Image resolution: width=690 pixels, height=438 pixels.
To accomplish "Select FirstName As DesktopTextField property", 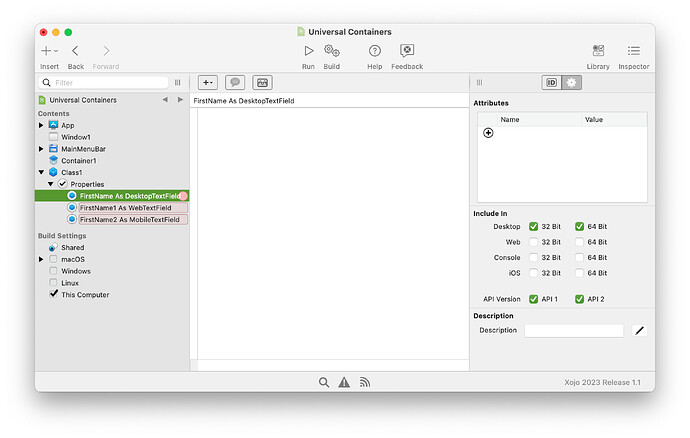I will (112, 196).
